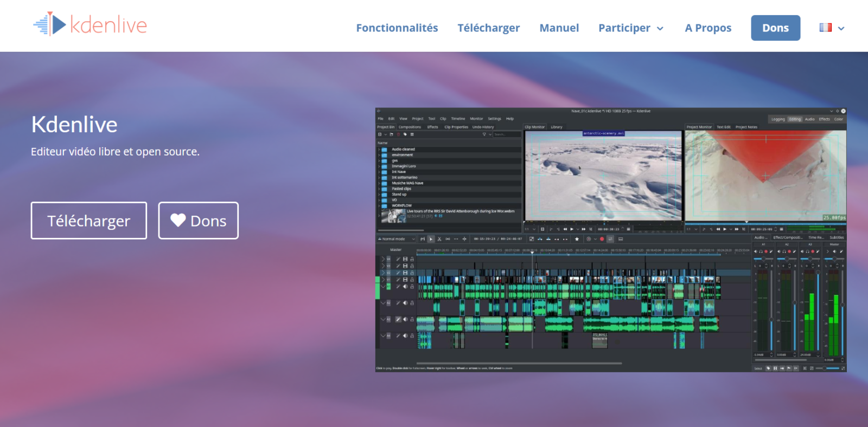The image size is (868, 427).
Task: Expand the Participer dropdown menu
Action: pyautogui.click(x=631, y=28)
